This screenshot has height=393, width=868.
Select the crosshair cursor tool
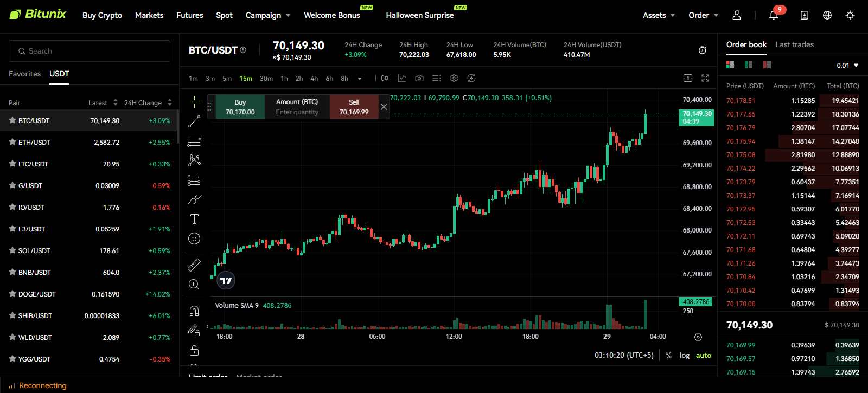[x=194, y=102]
